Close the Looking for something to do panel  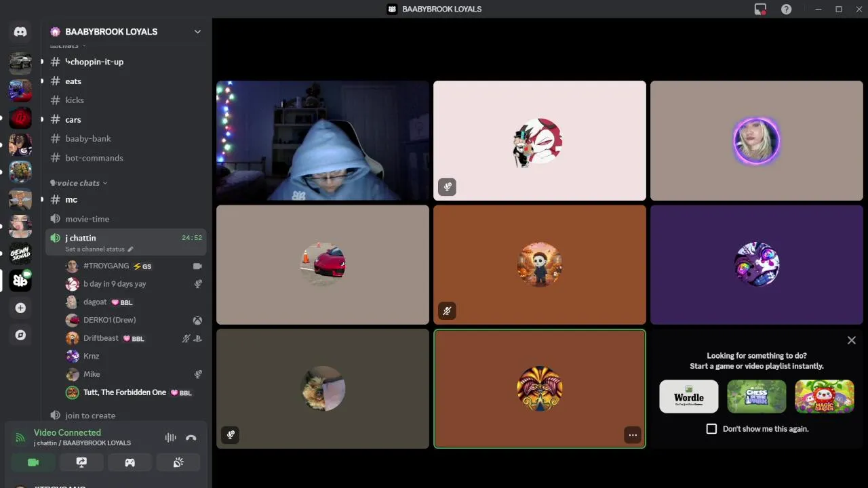coord(852,340)
